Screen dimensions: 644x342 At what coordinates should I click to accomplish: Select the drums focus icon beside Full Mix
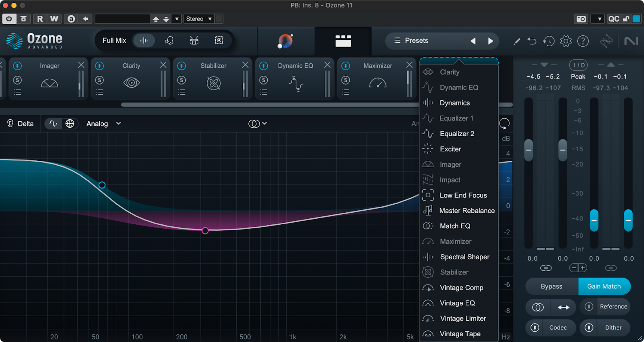point(194,40)
